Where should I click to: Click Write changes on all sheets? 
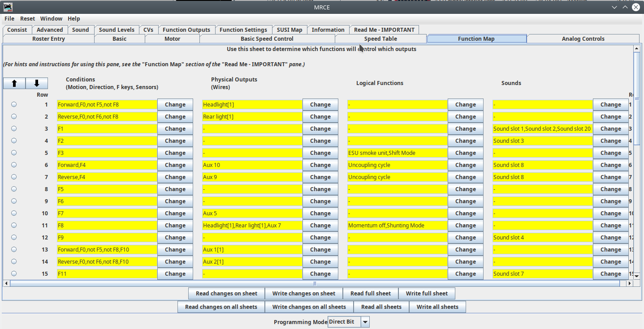click(x=309, y=307)
